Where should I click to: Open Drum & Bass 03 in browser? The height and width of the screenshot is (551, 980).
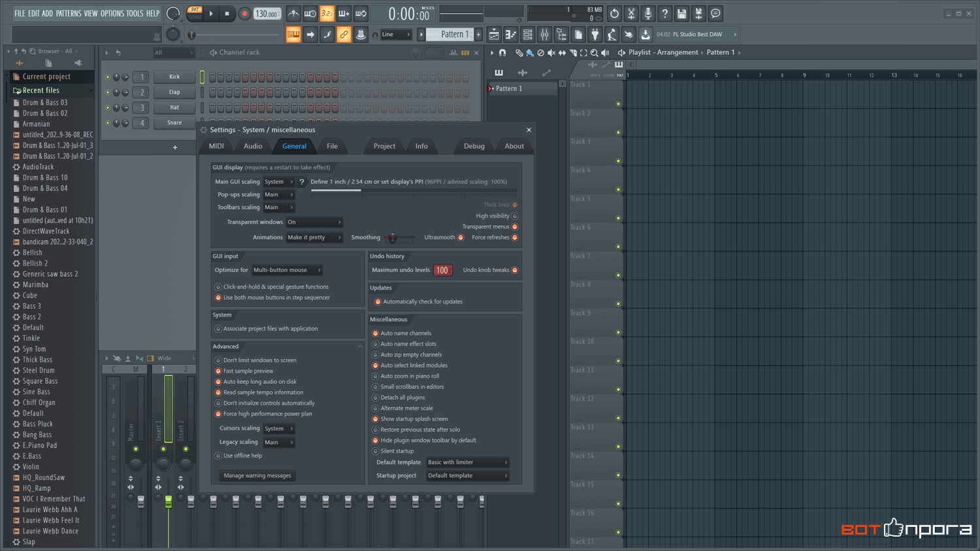pos(45,102)
